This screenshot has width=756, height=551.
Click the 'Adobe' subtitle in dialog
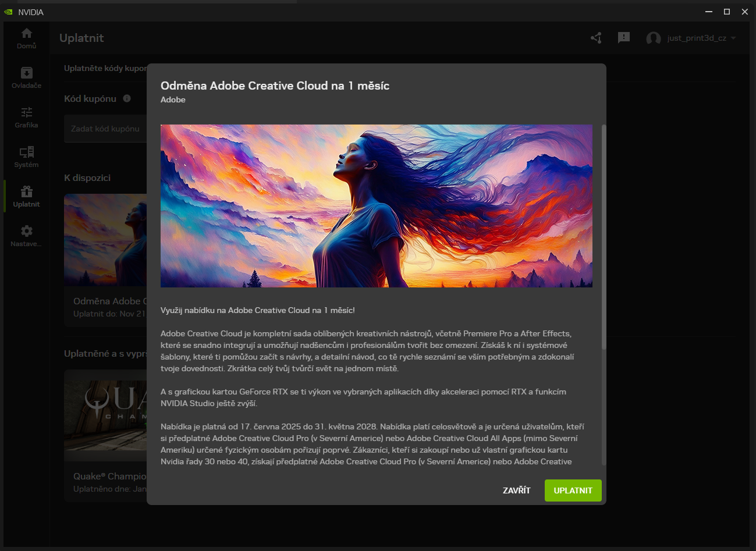coord(173,99)
